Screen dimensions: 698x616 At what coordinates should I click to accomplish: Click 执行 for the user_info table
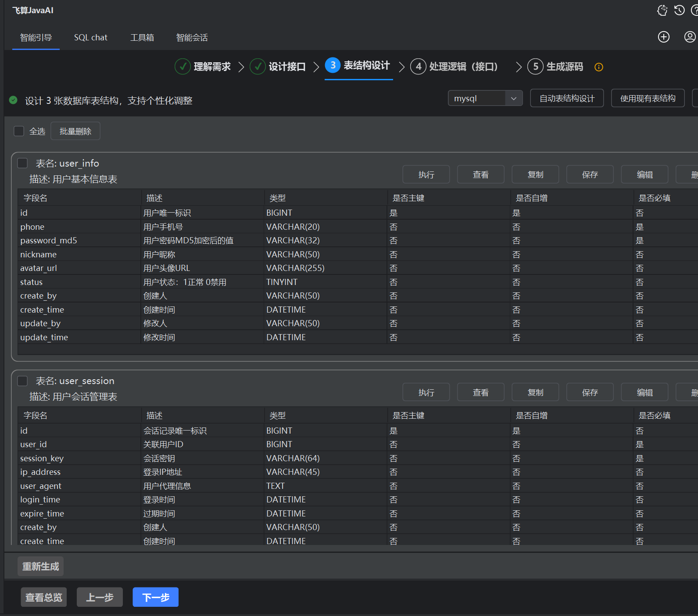pos(426,174)
